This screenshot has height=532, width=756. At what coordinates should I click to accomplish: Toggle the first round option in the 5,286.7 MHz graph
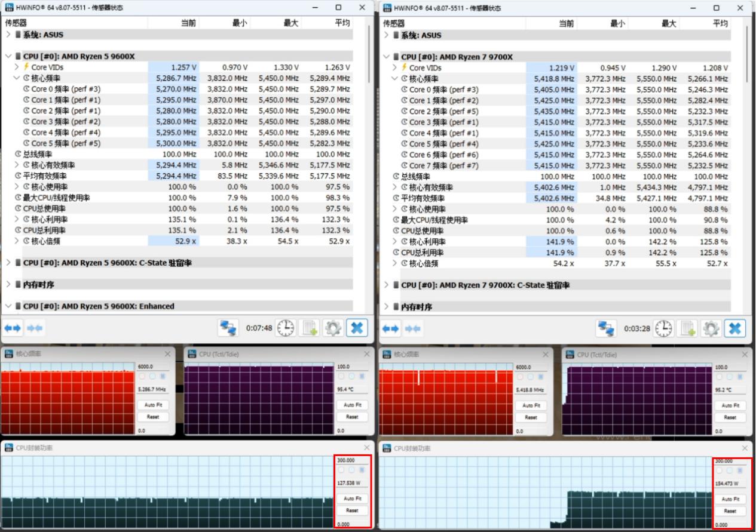coord(142,377)
